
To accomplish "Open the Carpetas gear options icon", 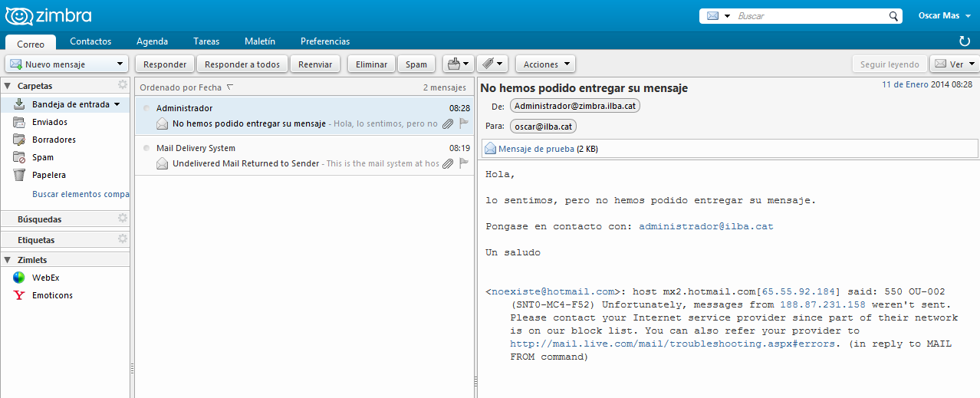I will pos(122,85).
